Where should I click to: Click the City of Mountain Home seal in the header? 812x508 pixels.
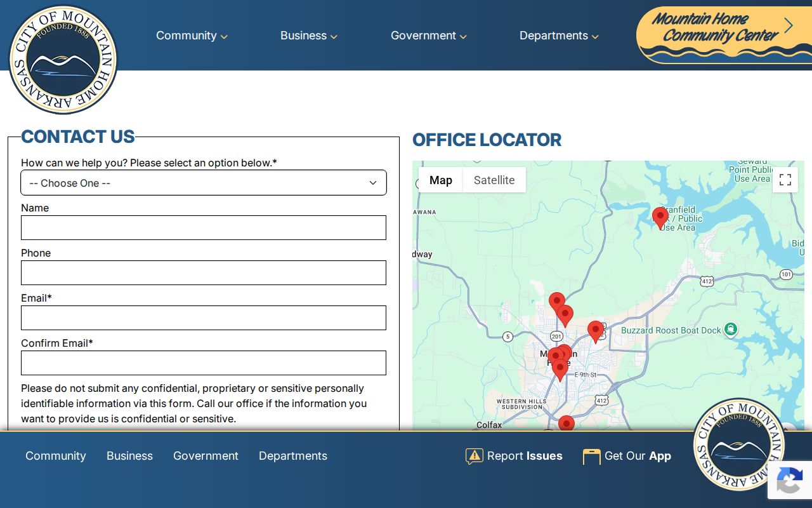pyautogui.click(x=63, y=59)
